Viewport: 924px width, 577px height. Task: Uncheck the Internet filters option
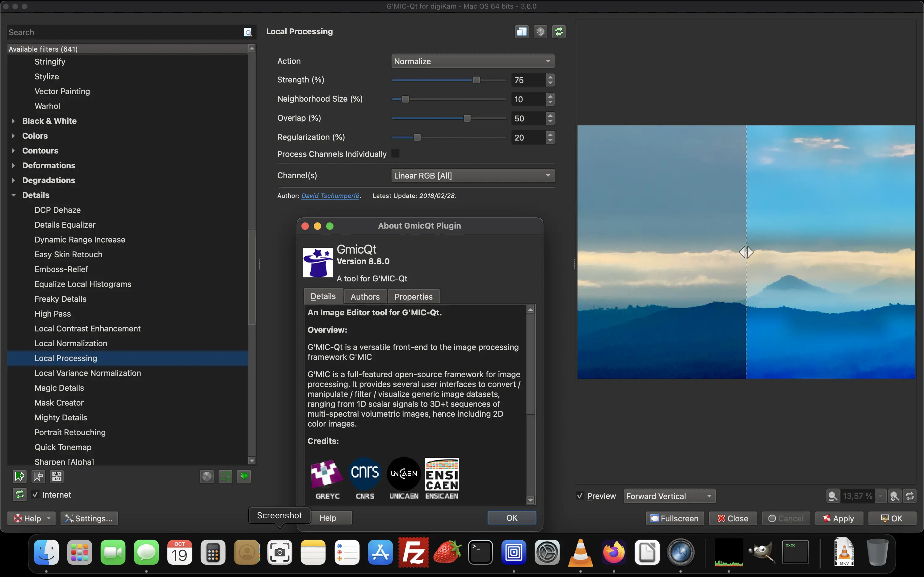(x=35, y=494)
